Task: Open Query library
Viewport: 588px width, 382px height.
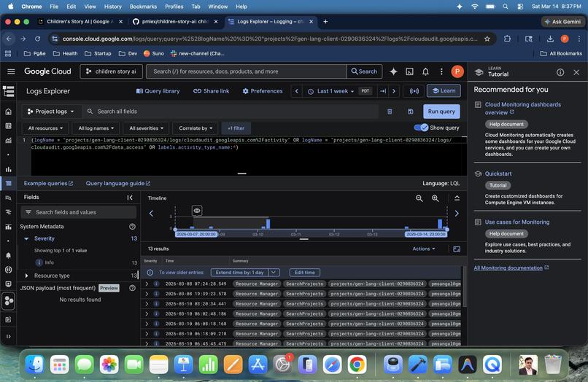Action: [x=158, y=91]
